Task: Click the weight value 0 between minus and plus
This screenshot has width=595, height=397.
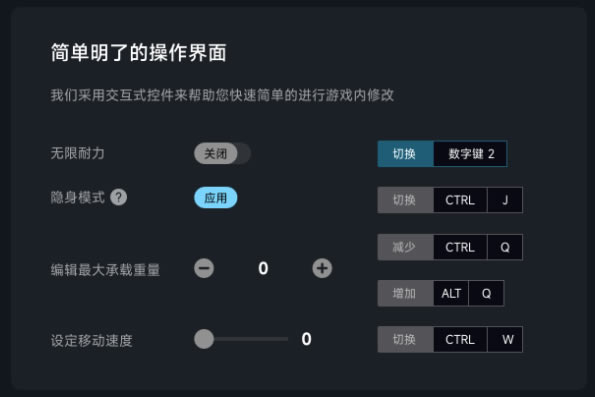Action: click(x=263, y=268)
